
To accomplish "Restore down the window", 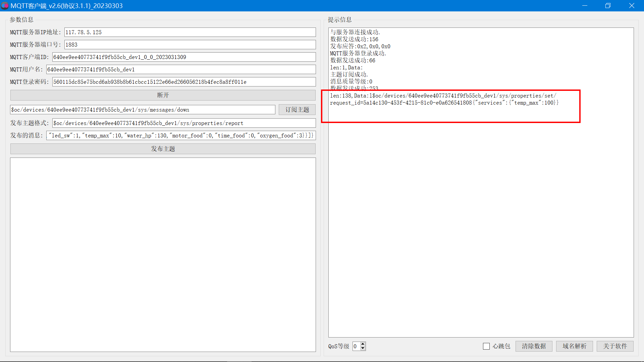I will (x=608, y=6).
